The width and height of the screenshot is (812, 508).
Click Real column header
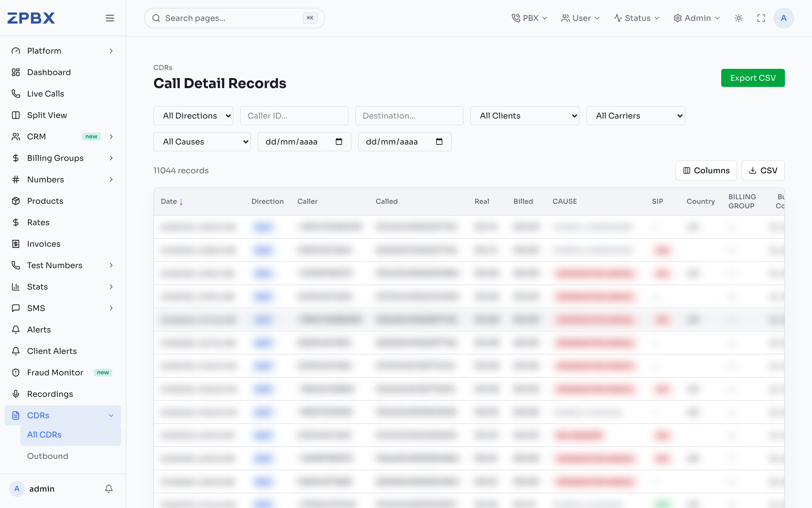482,201
